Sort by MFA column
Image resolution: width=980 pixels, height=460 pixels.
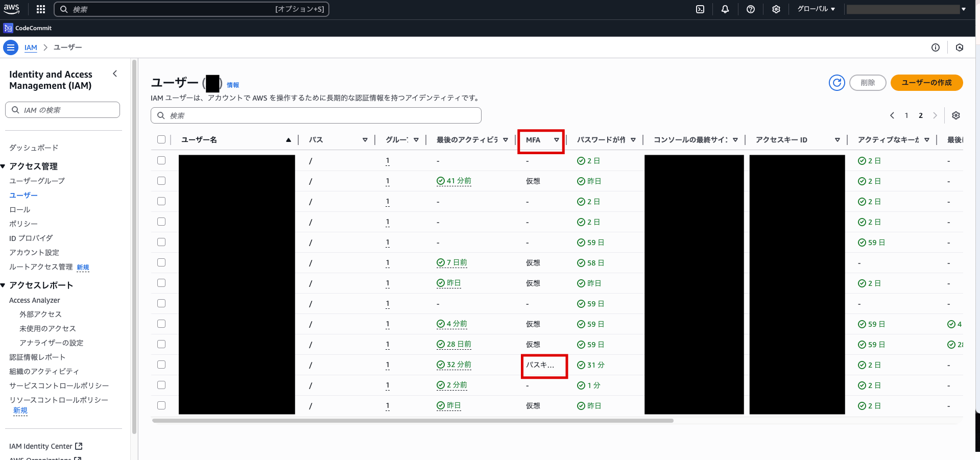click(x=557, y=140)
